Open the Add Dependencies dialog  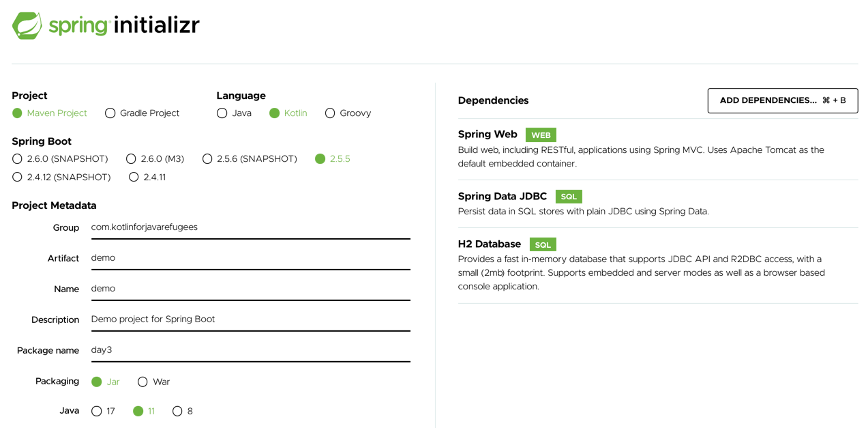783,100
